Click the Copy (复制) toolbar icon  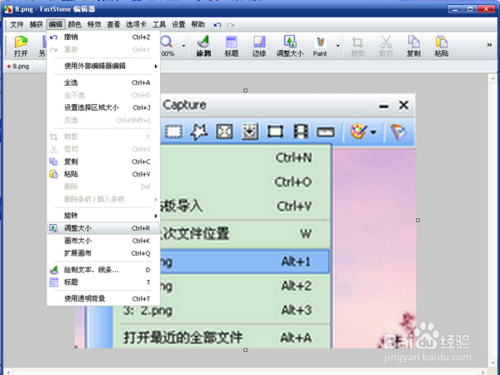click(x=414, y=46)
